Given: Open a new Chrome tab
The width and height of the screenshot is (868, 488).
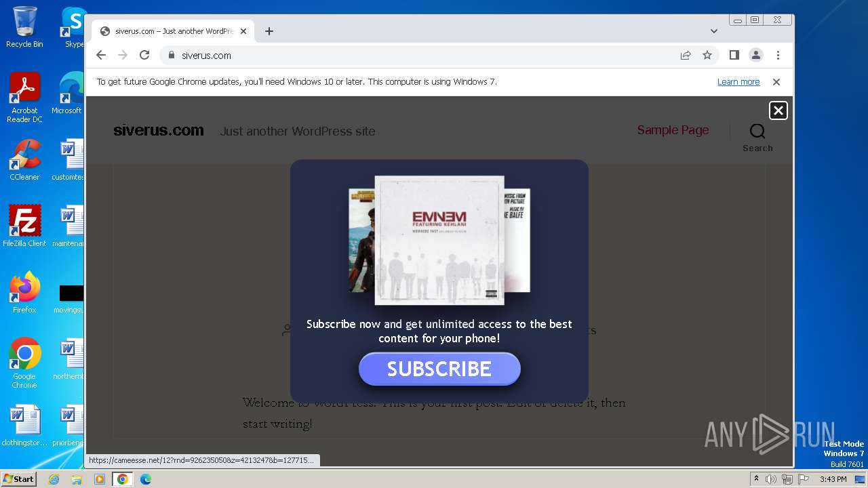Looking at the screenshot, I should point(269,31).
